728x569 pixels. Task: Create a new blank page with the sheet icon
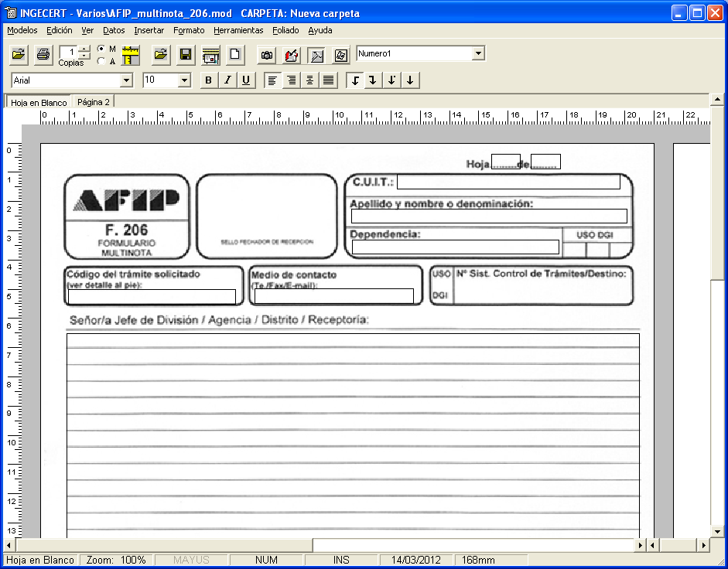click(x=235, y=55)
